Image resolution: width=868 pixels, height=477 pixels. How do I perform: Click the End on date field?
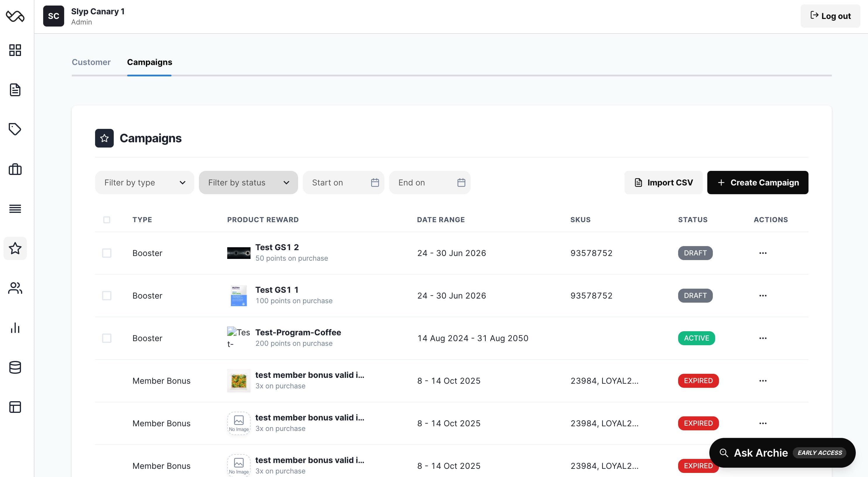[430, 183]
